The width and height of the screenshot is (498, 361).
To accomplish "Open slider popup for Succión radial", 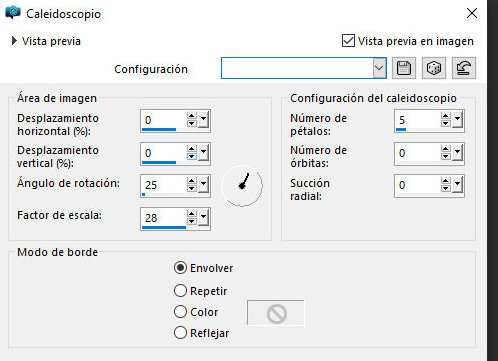I will pos(457,185).
